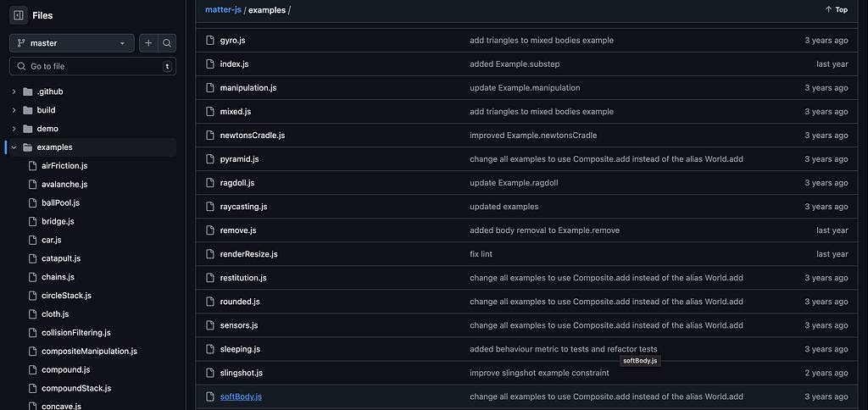Expand the demo folder chevron
The width and height of the screenshot is (868, 410).
click(14, 129)
